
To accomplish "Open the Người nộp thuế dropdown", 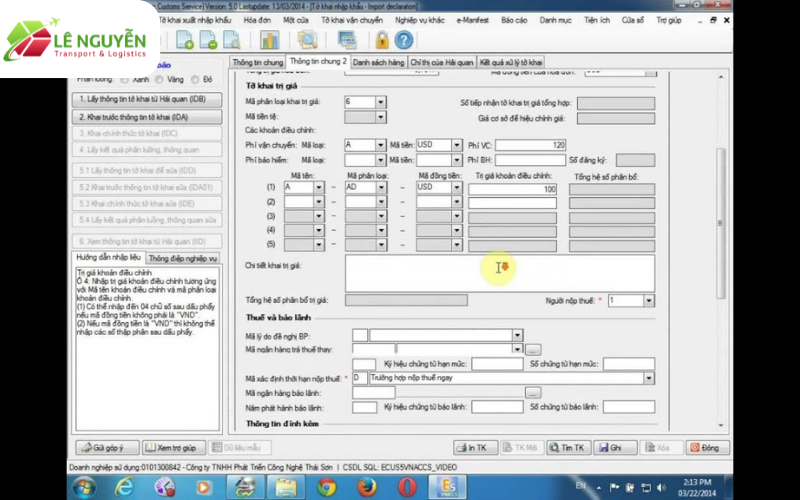I will click(x=648, y=301).
